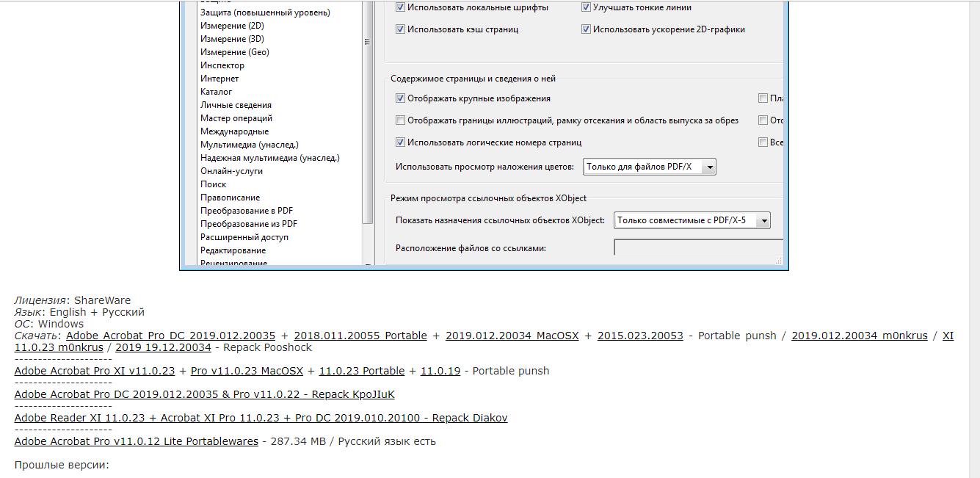Image resolution: width=980 pixels, height=478 pixels.
Task: Open the 'Repack Diakov' download link
Action: 261,418
